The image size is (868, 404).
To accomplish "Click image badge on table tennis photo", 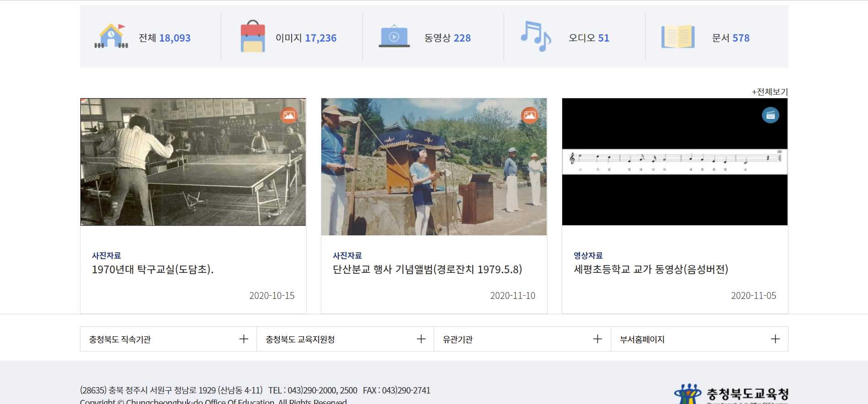I will (289, 115).
